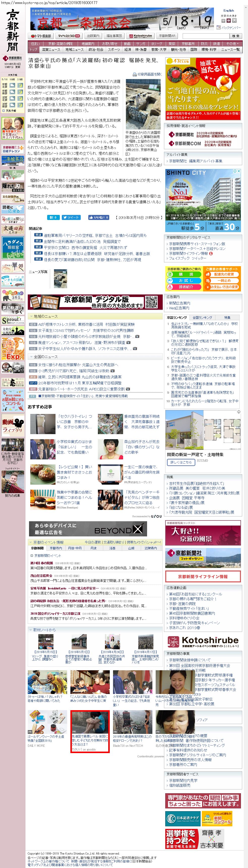Click the Hatena bookmark B! share icon
Screen dimensions: 248x868
[x=53, y=217]
